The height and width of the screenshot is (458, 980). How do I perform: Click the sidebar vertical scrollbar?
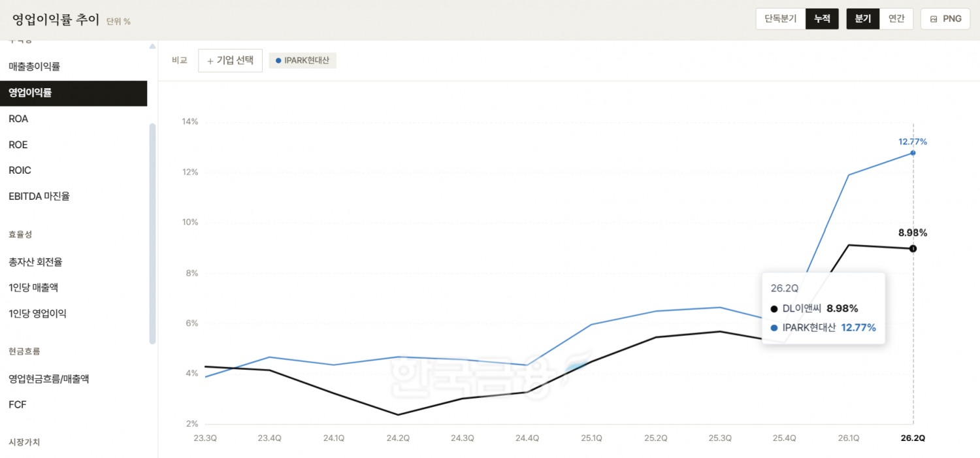pos(152,233)
